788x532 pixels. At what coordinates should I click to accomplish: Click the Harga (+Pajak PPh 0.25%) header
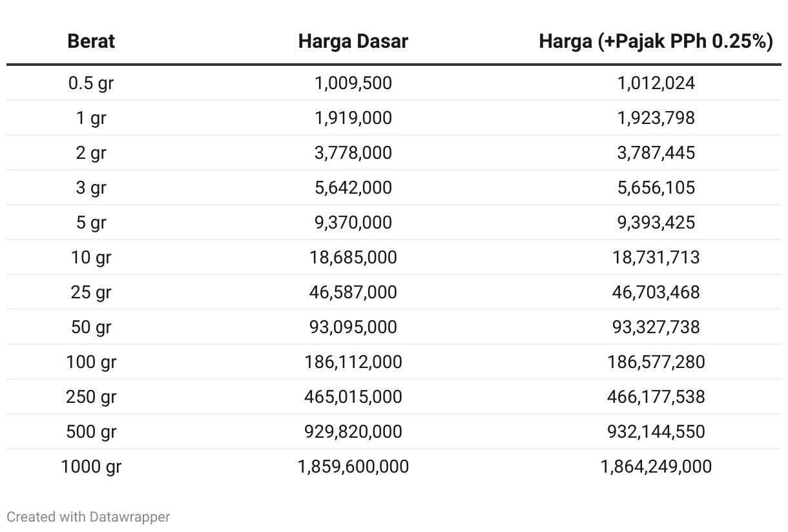click(x=656, y=41)
